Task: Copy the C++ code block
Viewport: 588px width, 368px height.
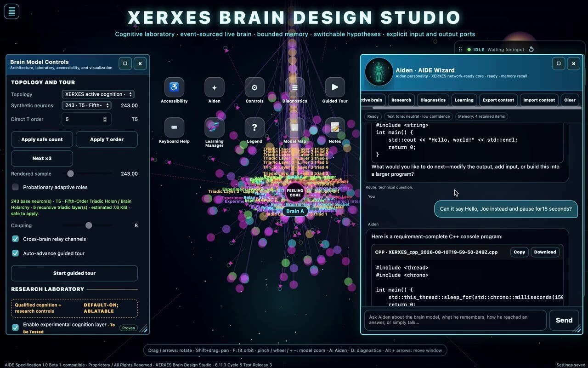Action: point(520,252)
